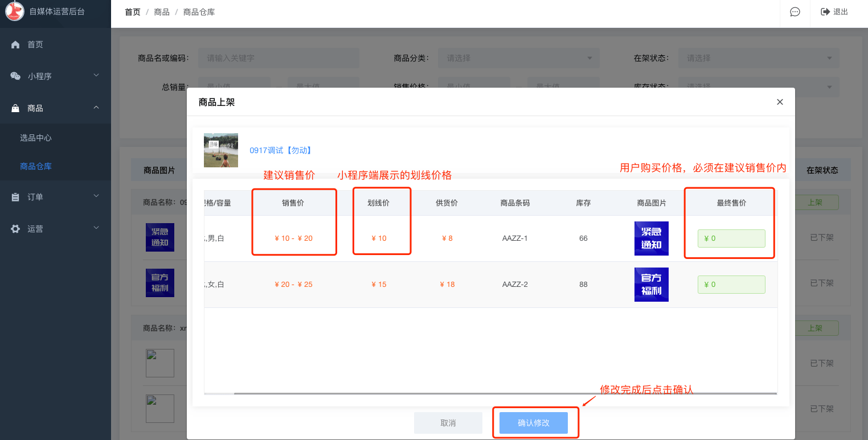
Task: Collapse the 商品 sidebar menu chevron
Action: (x=96, y=108)
